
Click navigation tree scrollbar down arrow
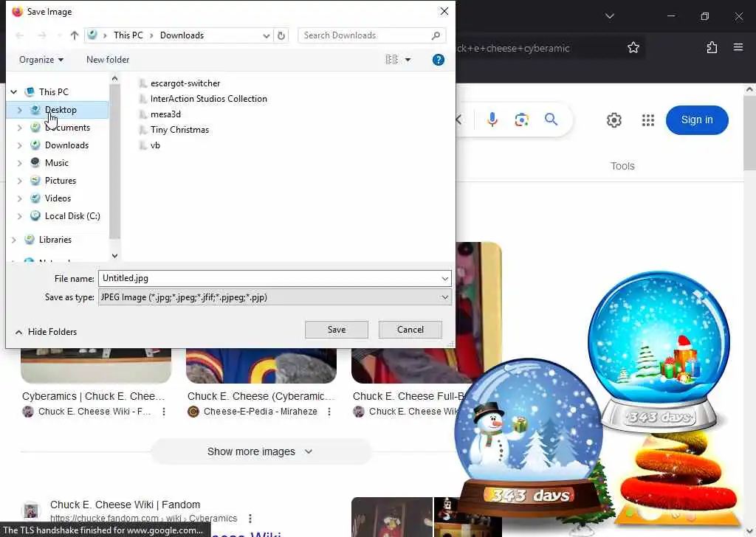point(114,256)
